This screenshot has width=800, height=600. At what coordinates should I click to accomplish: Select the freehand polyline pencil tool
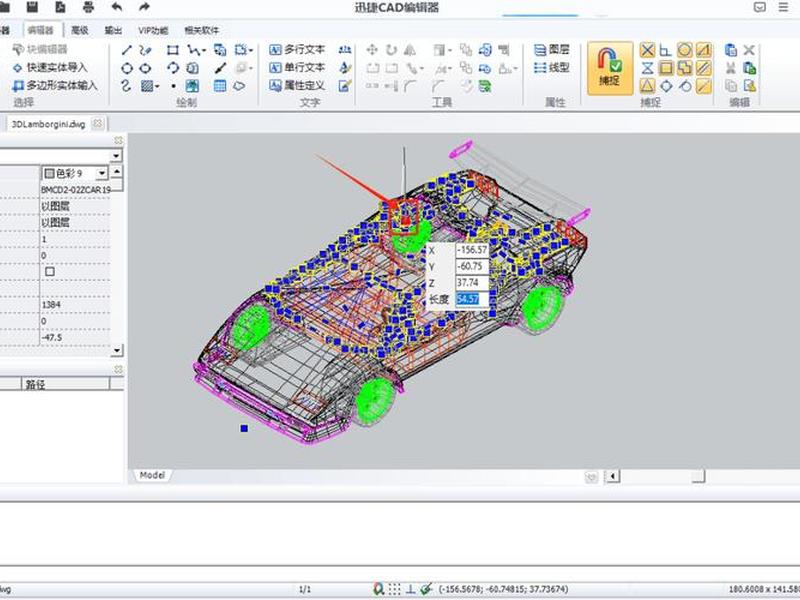coord(145,50)
